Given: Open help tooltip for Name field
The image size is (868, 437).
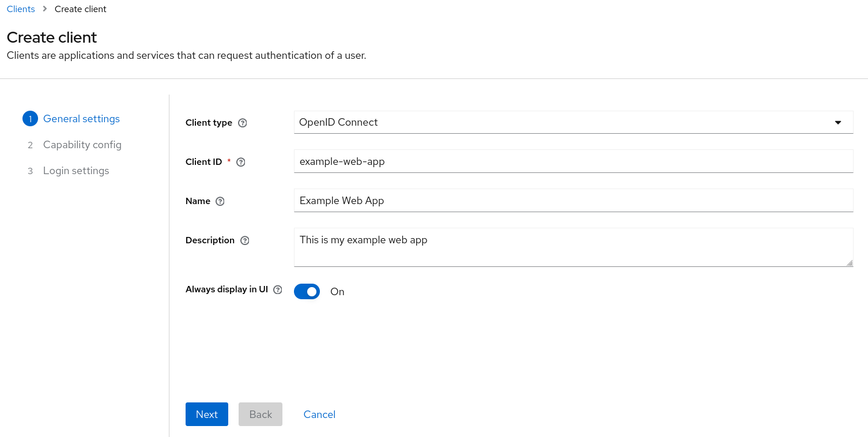Looking at the screenshot, I should click(220, 201).
